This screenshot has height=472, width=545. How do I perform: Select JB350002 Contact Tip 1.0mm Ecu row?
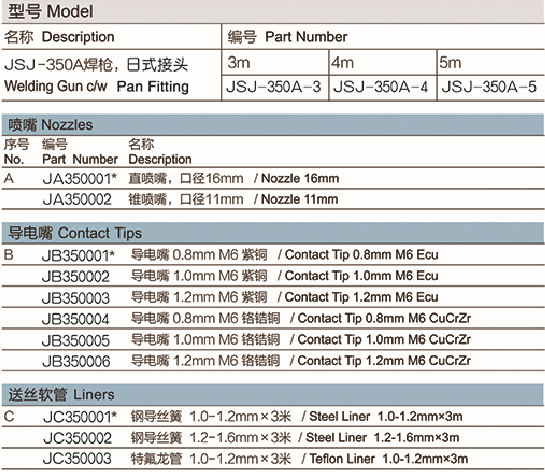[x=272, y=276]
